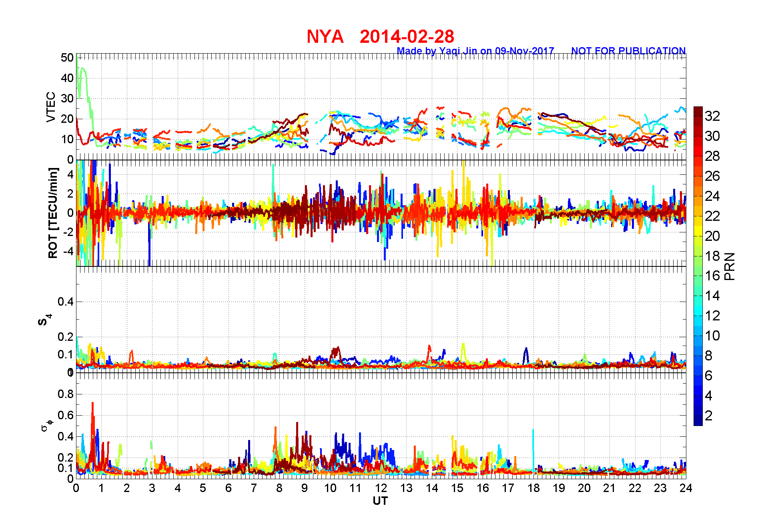
Task: Click the colorbar tick label "4"
Action: coord(708,396)
